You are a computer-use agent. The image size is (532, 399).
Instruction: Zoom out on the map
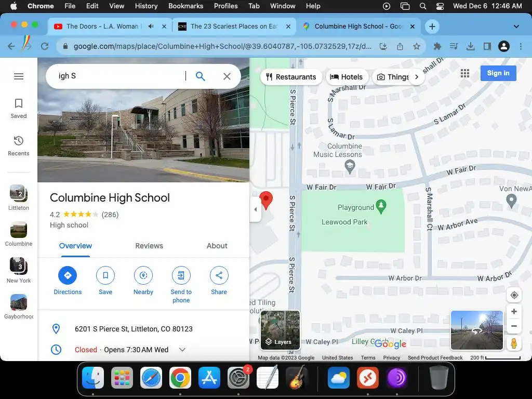514,326
